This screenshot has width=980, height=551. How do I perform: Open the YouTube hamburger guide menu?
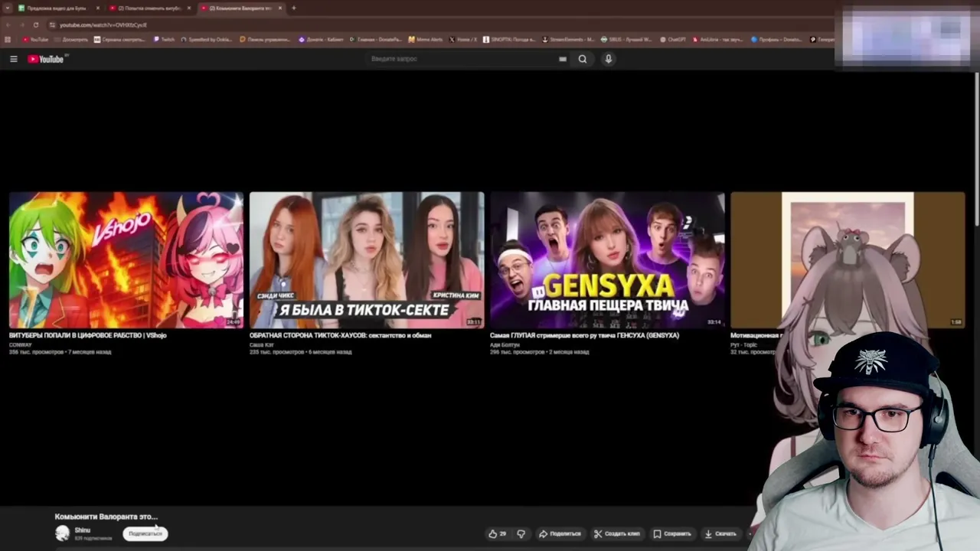[13, 59]
